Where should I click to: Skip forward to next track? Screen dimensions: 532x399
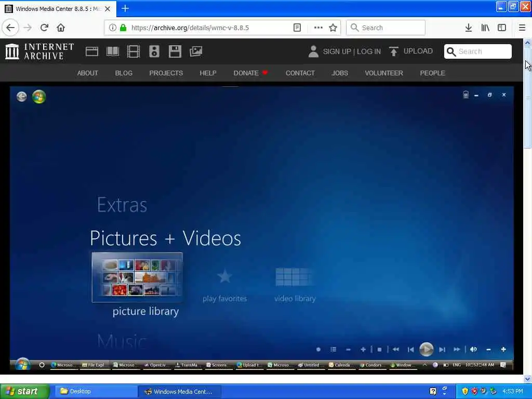[x=442, y=349]
